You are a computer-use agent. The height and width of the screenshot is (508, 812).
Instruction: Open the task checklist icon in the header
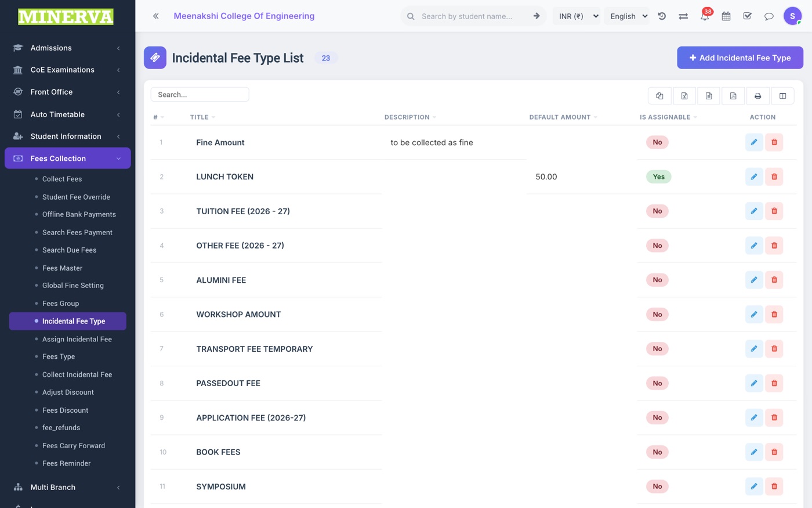tap(747, 16)
